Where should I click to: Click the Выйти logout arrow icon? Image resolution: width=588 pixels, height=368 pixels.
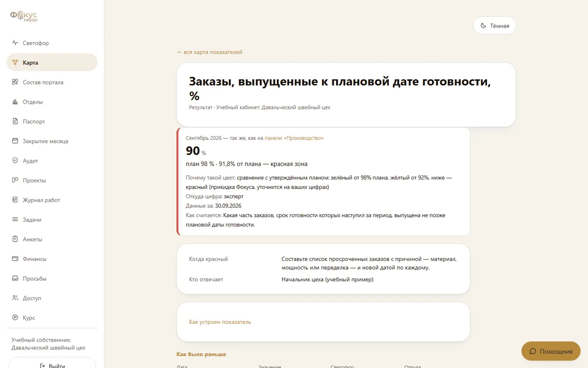click(x=42, y=366)
